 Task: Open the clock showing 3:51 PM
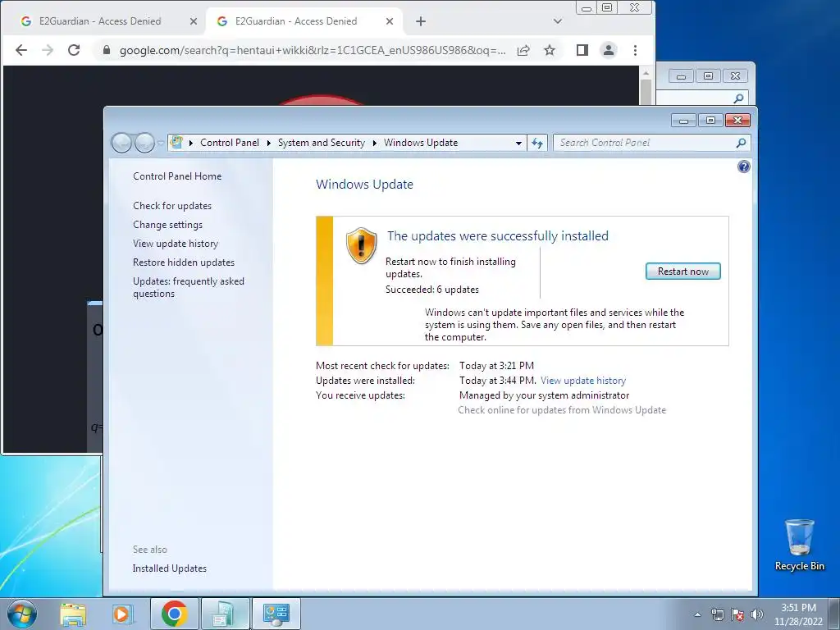click(x=798, y=614)
